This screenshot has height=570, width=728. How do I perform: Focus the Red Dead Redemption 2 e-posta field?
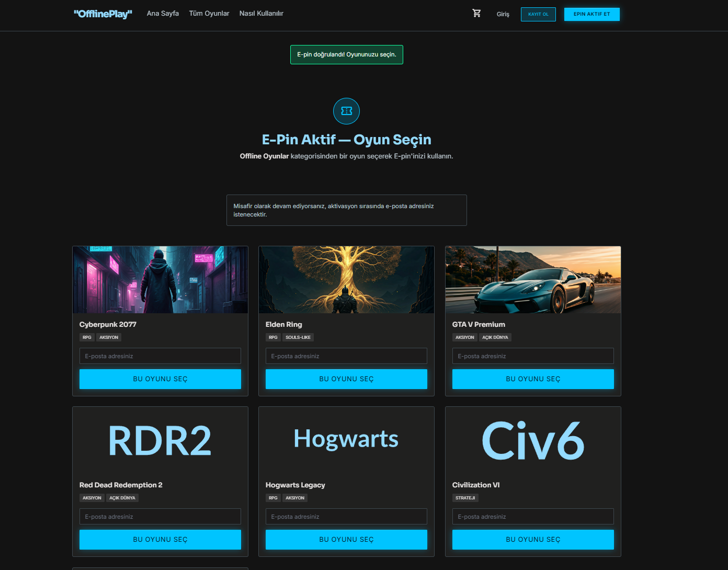click(x=160, y=517)
